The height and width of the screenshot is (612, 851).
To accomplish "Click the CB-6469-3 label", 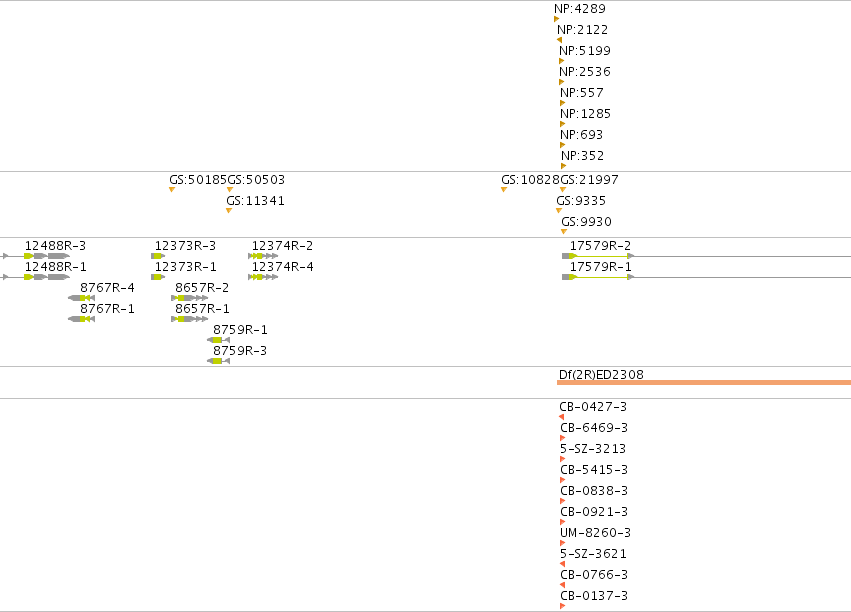I will click(594, 428).
